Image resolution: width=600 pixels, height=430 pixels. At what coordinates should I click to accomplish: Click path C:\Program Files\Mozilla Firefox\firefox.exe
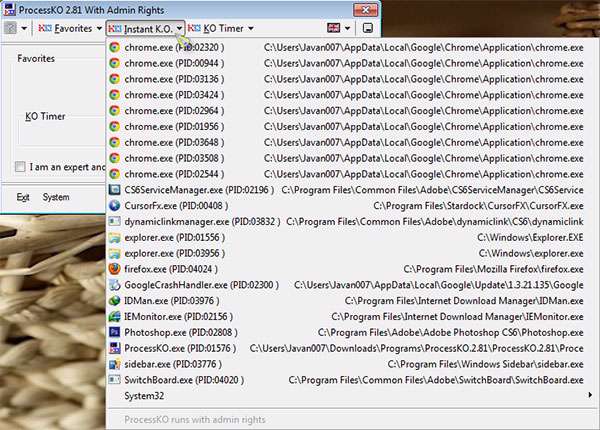pyautogui.click(x=494, y=269)
